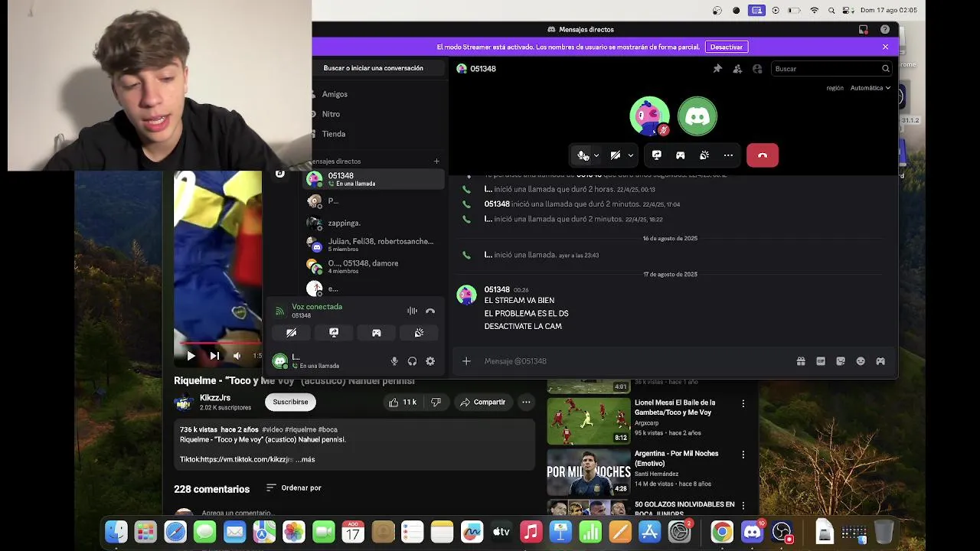
Task: Show user profile icon in DM header
Action: point(757,69)
